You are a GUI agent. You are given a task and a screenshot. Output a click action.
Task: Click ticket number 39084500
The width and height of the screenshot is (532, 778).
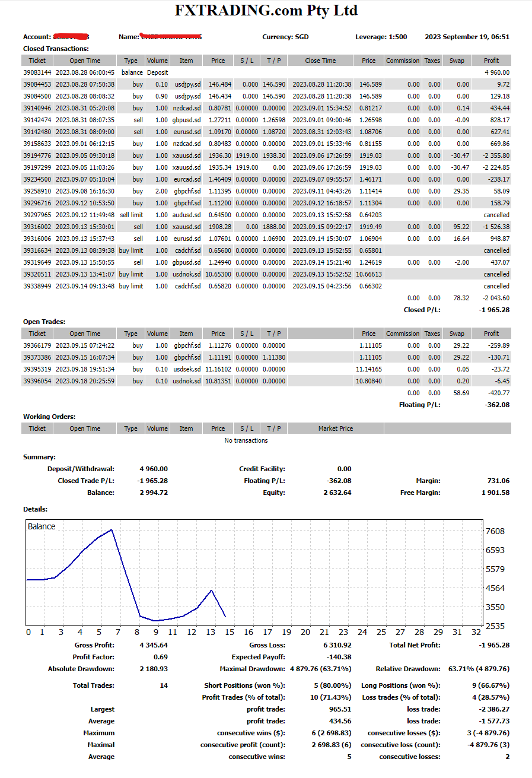tap(37, 96)
